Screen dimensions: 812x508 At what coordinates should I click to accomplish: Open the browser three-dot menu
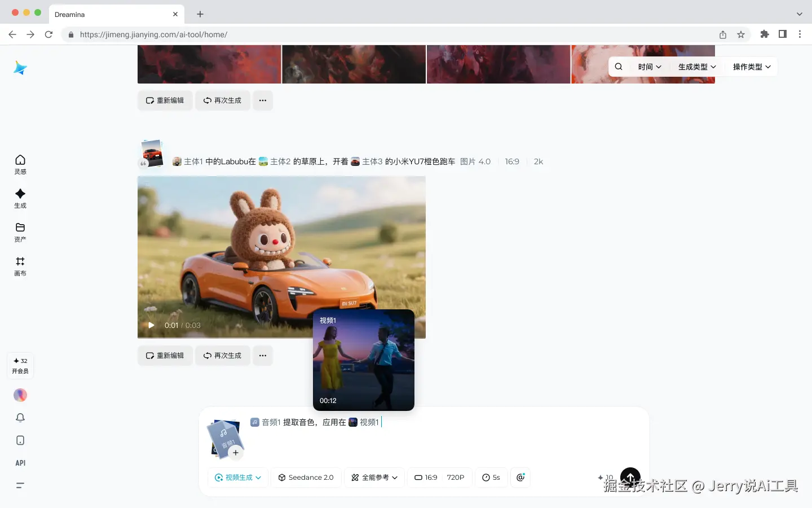800,34
